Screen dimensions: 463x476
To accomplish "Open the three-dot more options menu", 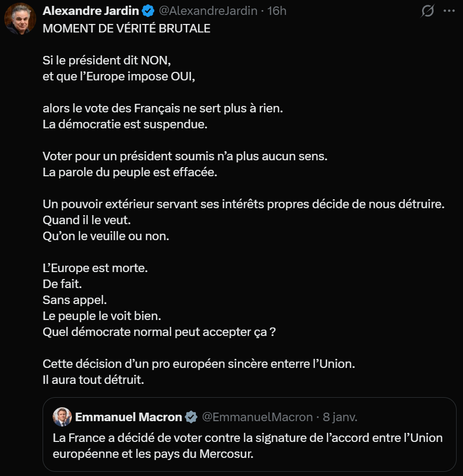I will pos(451,11).
